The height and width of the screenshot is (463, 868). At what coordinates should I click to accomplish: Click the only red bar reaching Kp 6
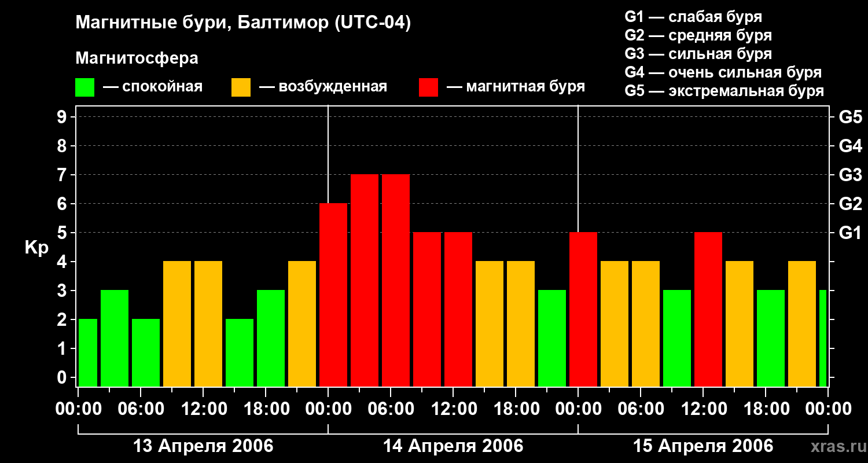(333, 295)
